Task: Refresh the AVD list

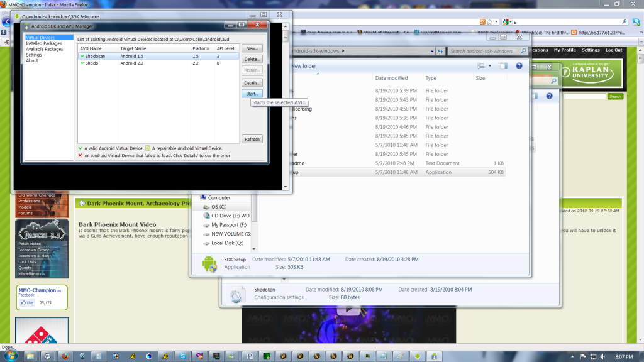Action: click(x=252, y=139)
